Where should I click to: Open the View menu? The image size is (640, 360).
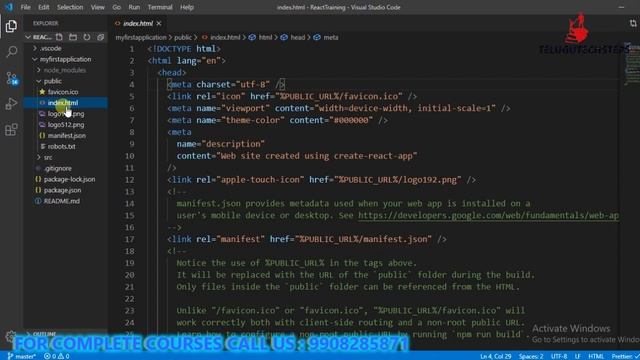coord(98,7)
